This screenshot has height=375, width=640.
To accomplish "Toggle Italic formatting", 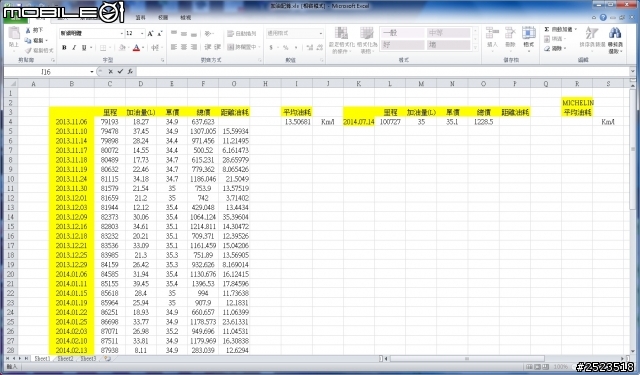I will pos(74,48).
